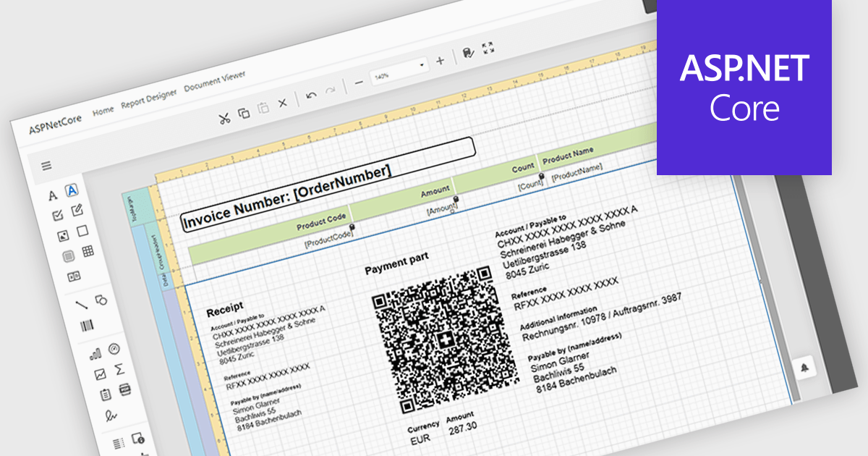Click the Undo icon

click(312, 96)
